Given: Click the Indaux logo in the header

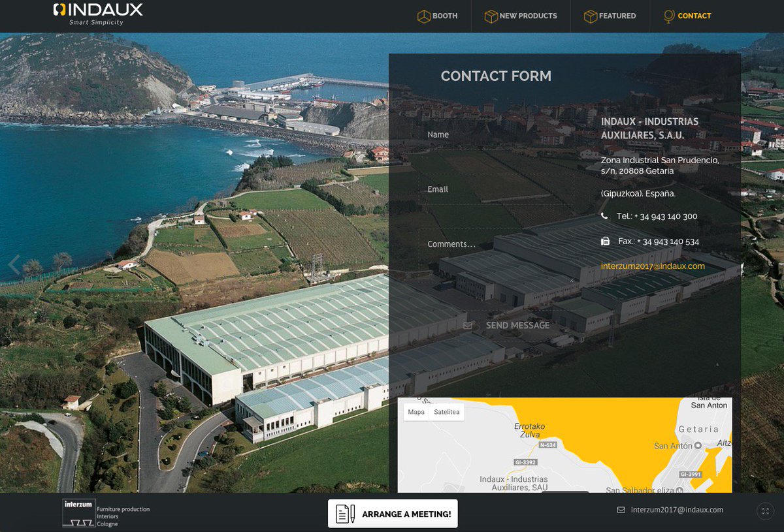Looking at the screenshot, I should coord(98,14).
